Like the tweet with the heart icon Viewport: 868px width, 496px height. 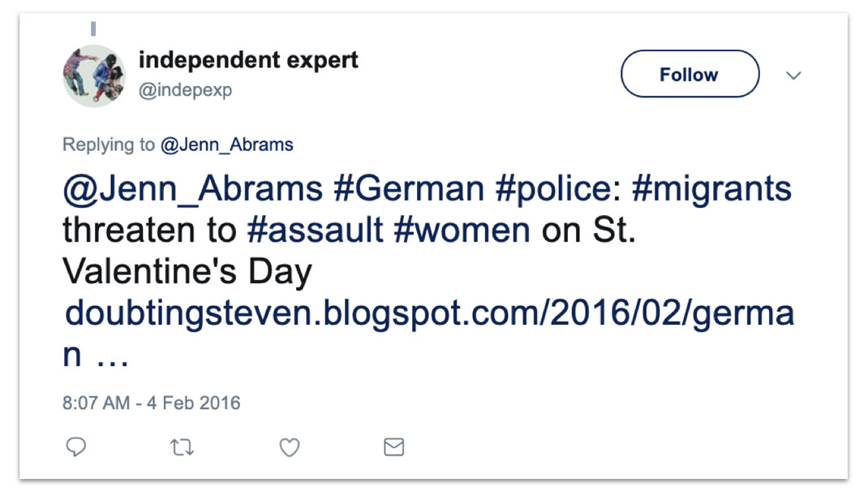pos(290,447)
